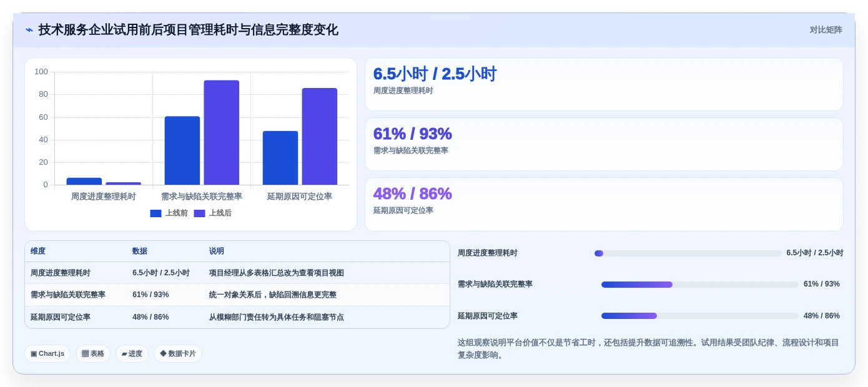Click the 上线后 bar for 延期原因可定位率
868x387 pixels.
(x=320, y=137)
